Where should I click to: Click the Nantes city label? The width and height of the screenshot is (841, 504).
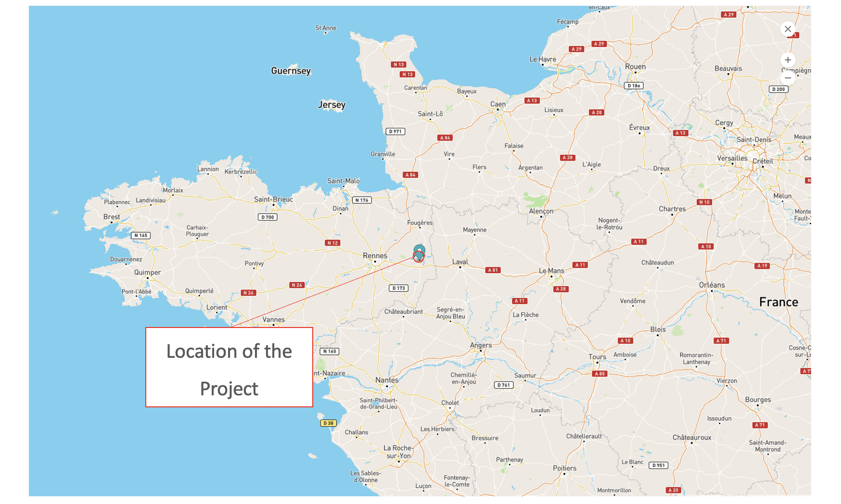(387, 380)
